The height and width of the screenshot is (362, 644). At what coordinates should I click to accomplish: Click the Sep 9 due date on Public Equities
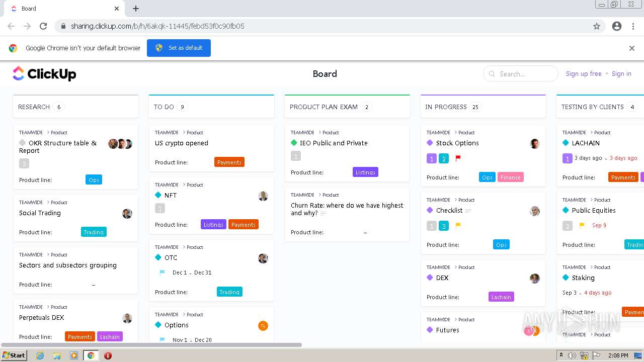click(x=599, y=226)
